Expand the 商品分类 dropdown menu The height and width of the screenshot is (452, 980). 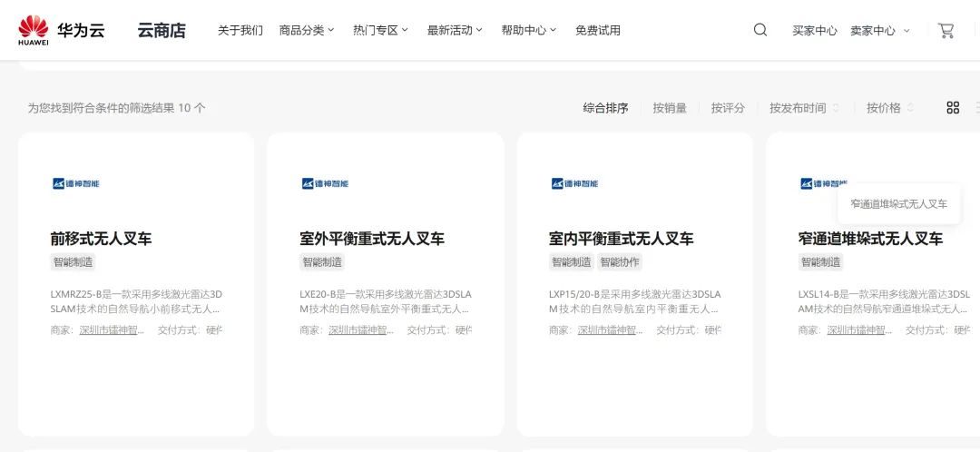(307, 30)
